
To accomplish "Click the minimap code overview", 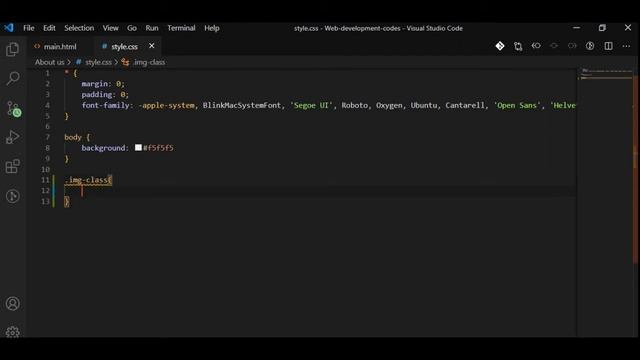I will [606, 74].
